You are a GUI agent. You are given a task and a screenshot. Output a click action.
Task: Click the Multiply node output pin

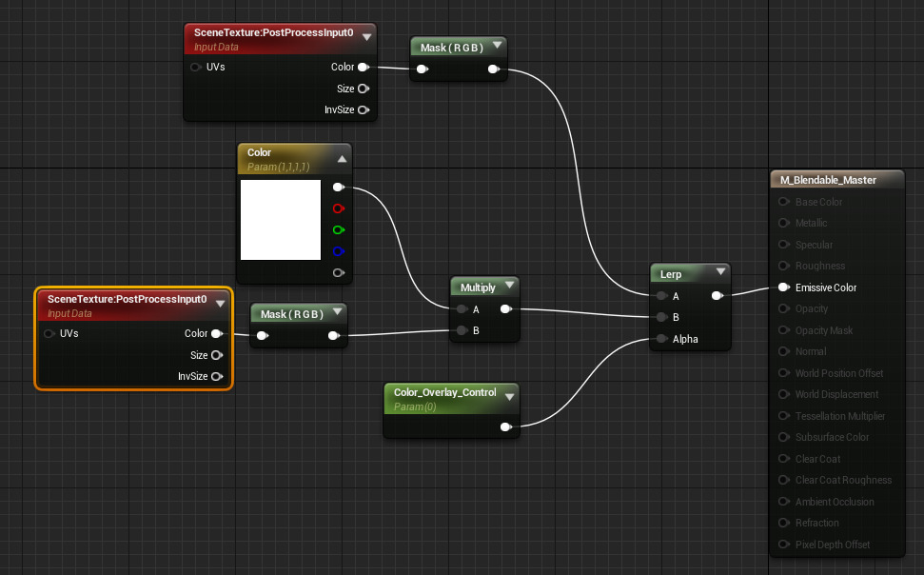[505, 309]
